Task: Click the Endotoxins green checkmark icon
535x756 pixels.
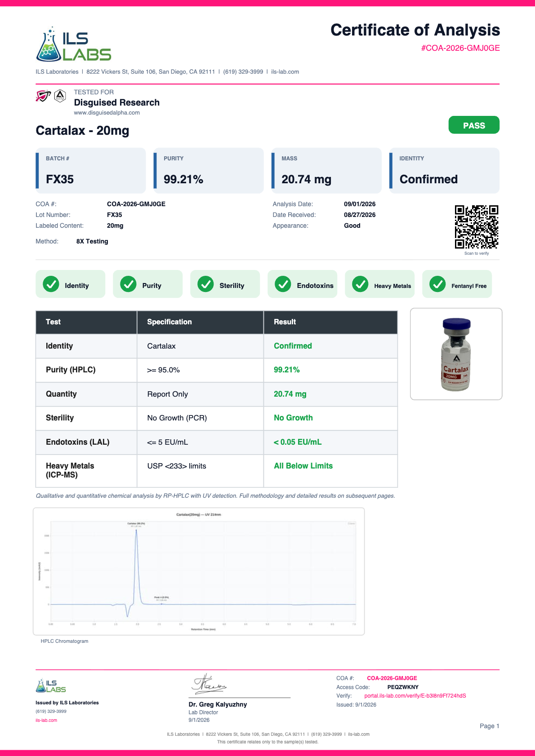Action: [x=283, y=284]
